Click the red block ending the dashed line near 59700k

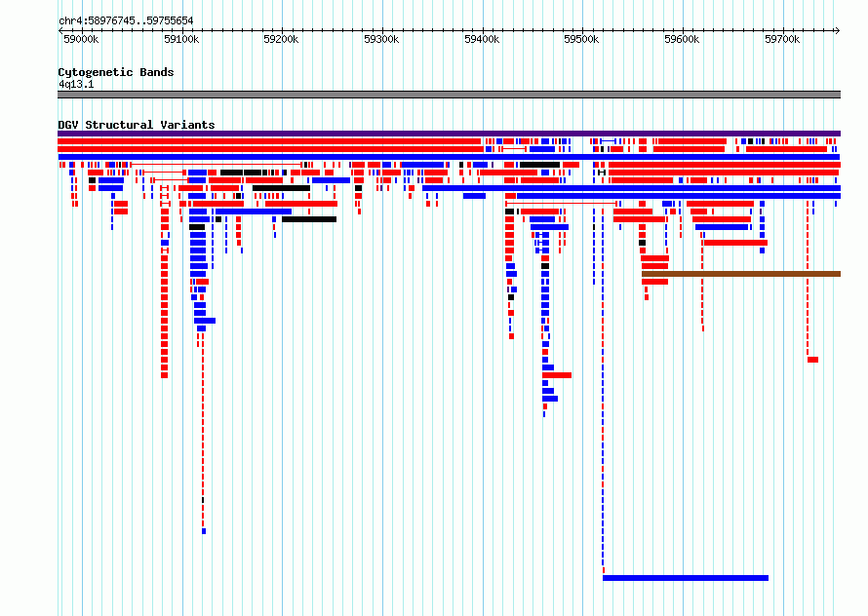[812, 360]
